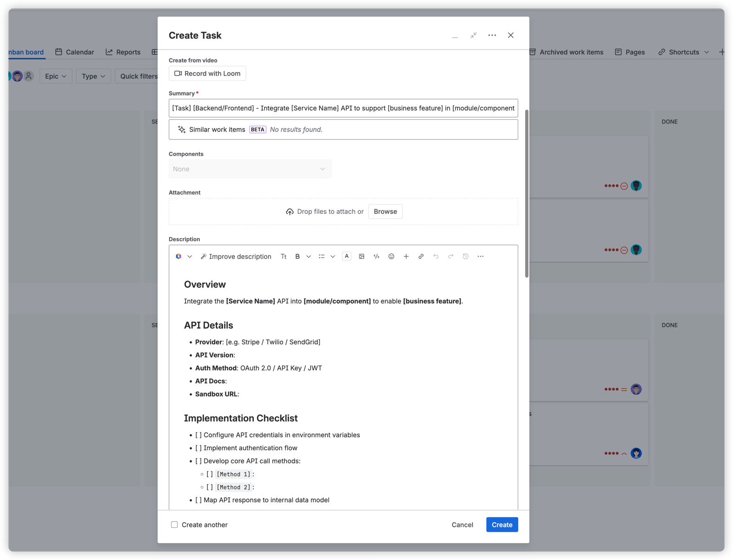Click the API Details heading
Viewport: 733px width, 560px height.
click(x=209, y=325)
